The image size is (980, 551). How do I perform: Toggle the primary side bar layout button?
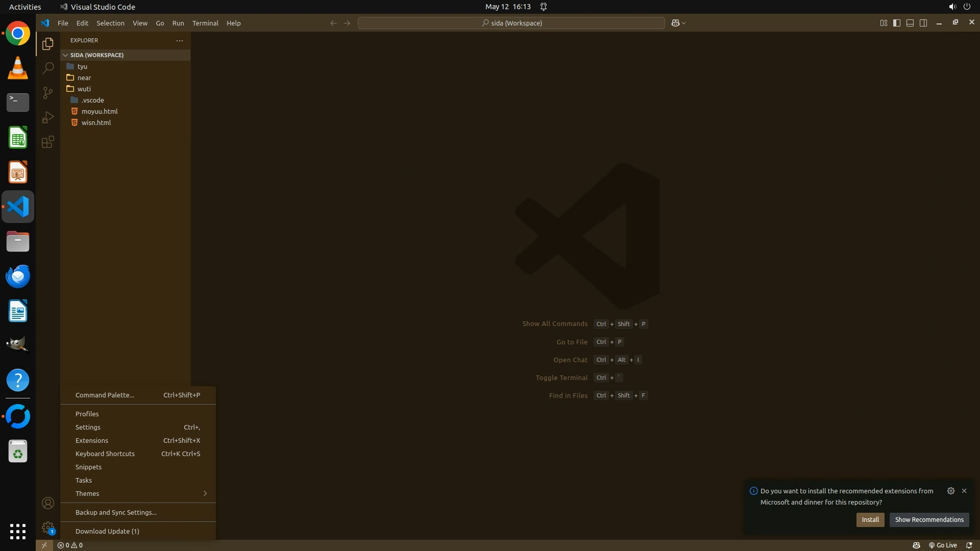click(897, 23)
